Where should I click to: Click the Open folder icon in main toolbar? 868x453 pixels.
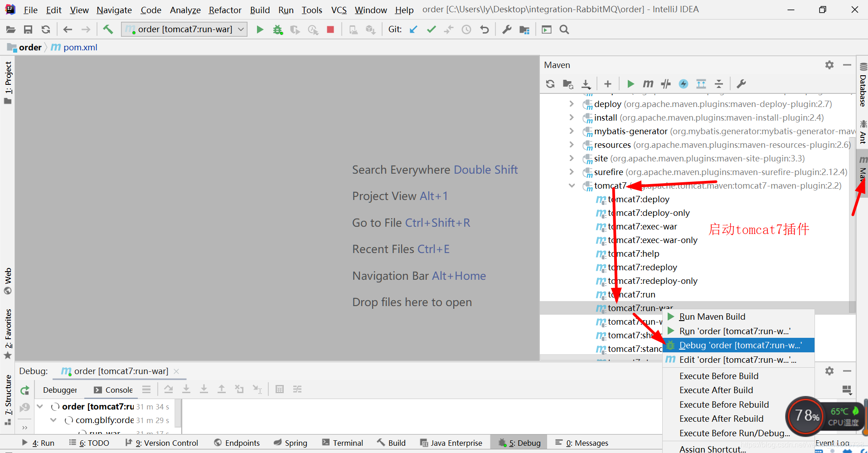[x=10, y=29]
